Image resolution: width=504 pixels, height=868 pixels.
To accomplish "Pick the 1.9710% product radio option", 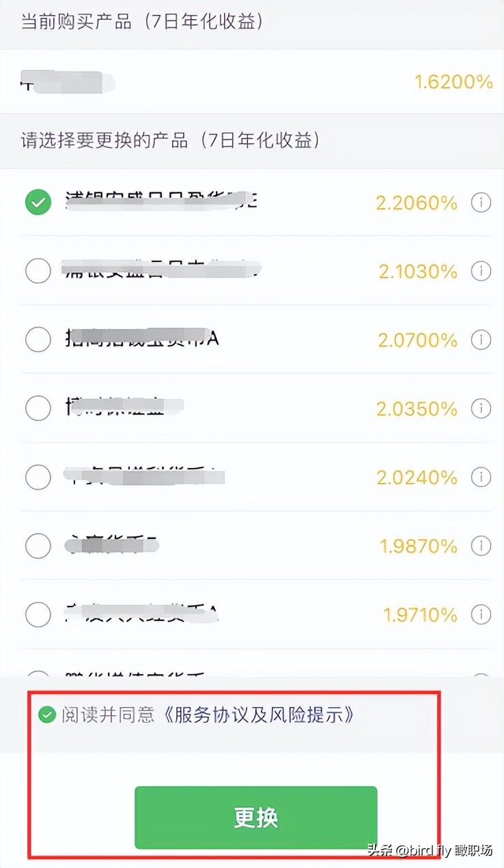I will [x=38, y=615].
